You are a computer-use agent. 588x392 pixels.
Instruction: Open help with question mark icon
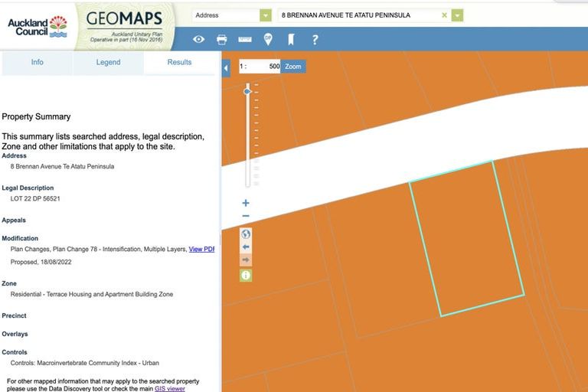click(x=315, y=39)
